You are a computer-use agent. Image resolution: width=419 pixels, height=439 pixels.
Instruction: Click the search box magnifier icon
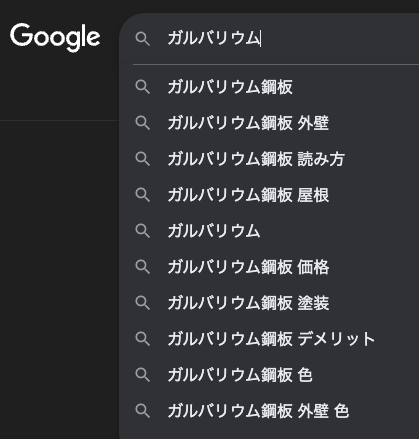[143, 39]
